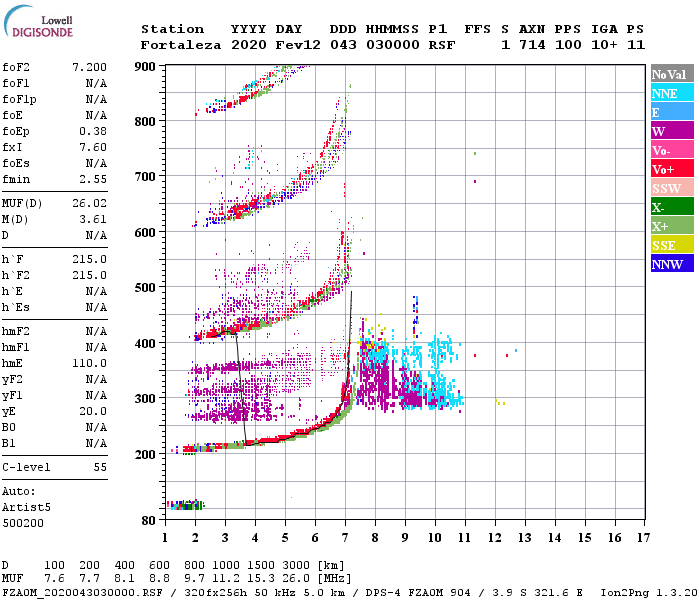This screenshot has height=600, width=700.
Task: Click the 500200 code under Artist5
Action: point(23,523)
